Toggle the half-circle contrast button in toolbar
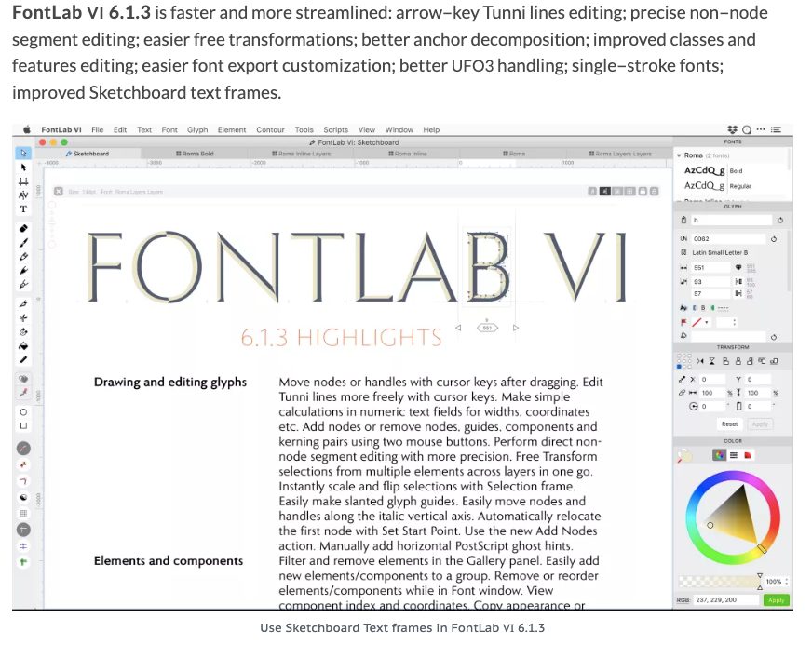Viewport: 812px width, 645px height. pyautogui.click(x=23, y=497)
